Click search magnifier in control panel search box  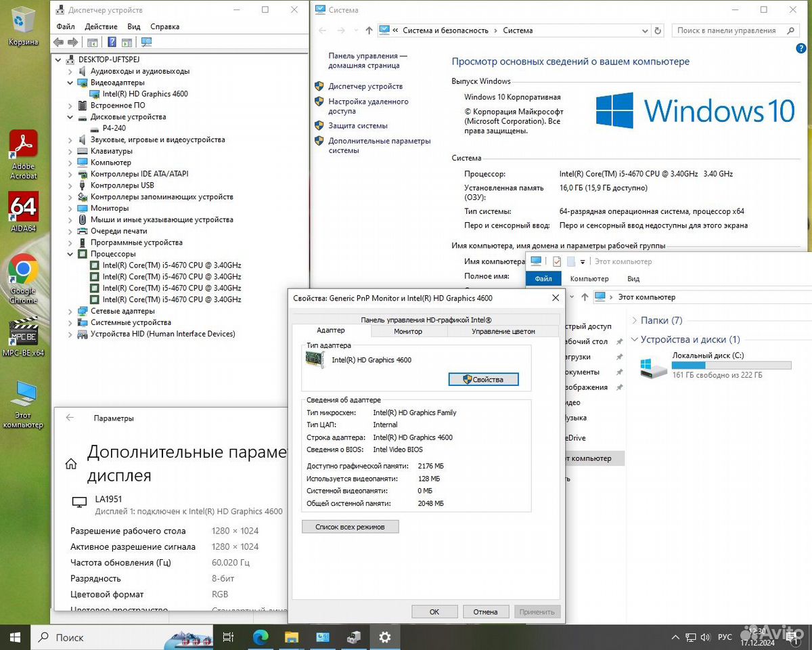point(791,30)
